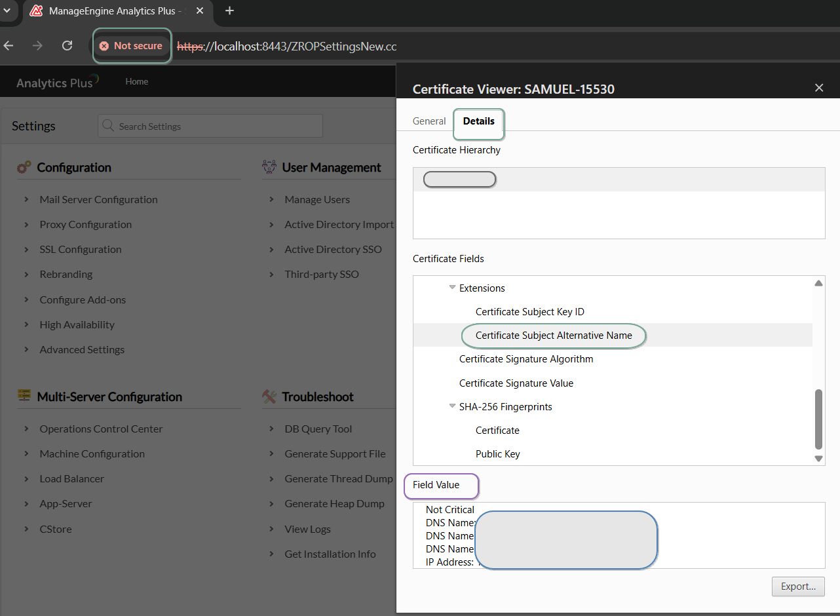Open High Availability settings
The width and height of the screenshot is (840, 616).
(x=77, y=325)
